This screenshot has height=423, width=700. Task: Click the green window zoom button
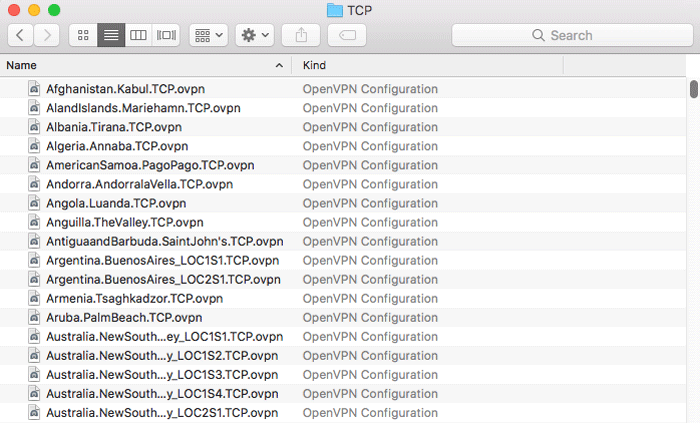pos(54,10)
